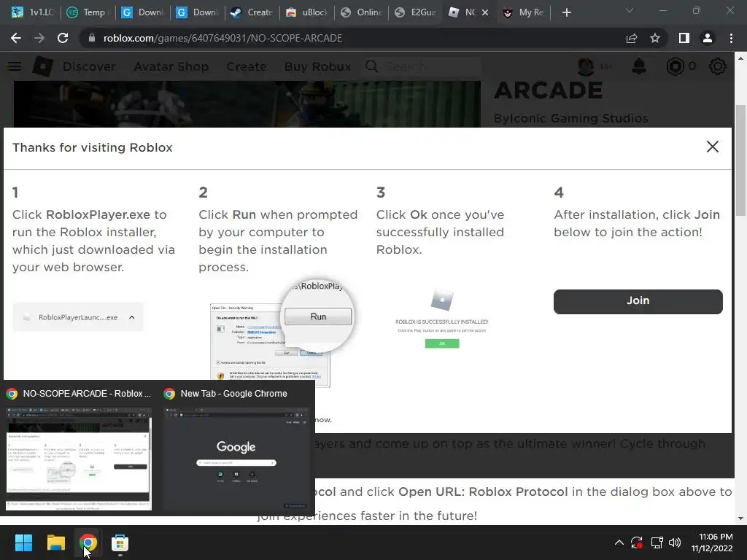Image resolution: width=747 pixels, height=560 pixels.
Task: Click the page vertical scrollbar thumb
Action: pos(740,160)
